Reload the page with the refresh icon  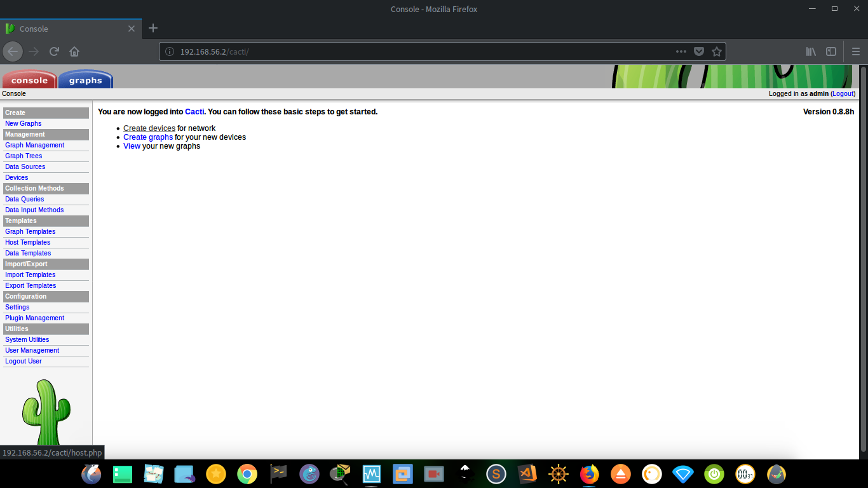tap(55, 51)
